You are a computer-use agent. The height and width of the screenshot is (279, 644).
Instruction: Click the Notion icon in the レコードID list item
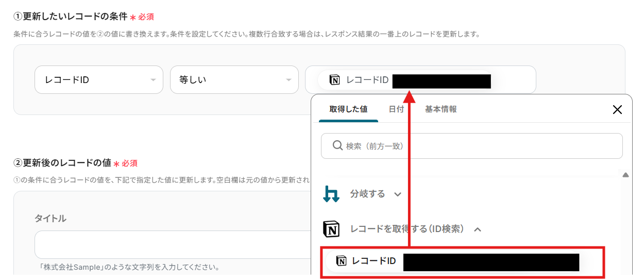coord(341,261)
